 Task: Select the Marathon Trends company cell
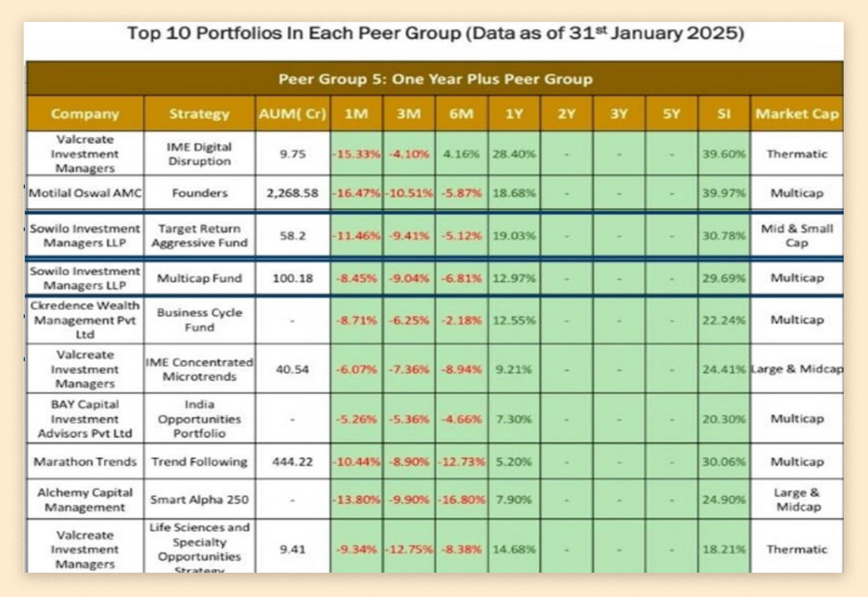pyautogui.click(x=84, y=462)
